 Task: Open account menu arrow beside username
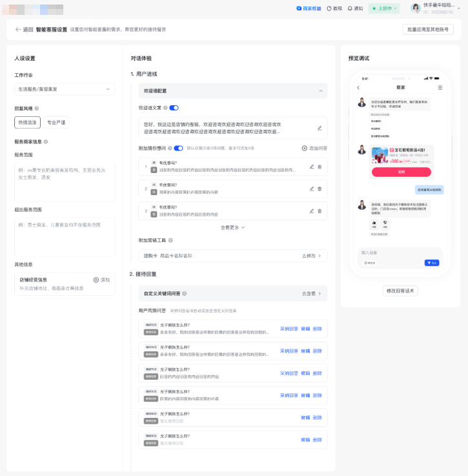pyautogui.click(x=458, y=8)
